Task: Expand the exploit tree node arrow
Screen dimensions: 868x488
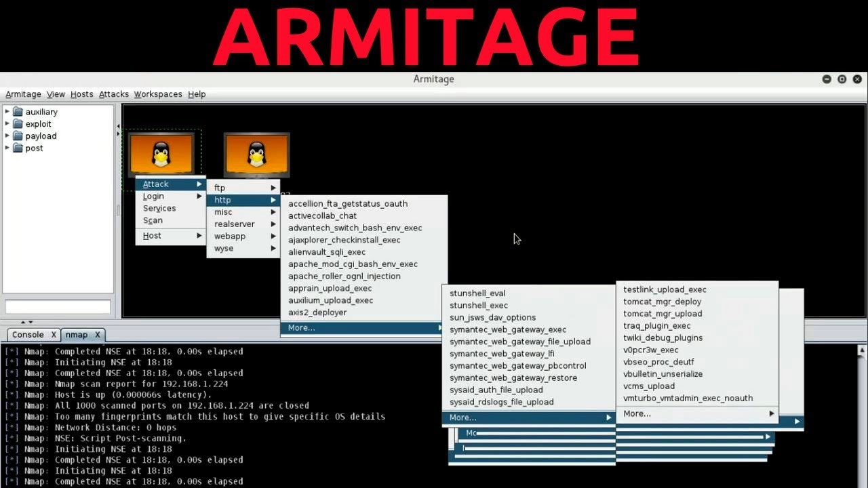Action: 7,124
